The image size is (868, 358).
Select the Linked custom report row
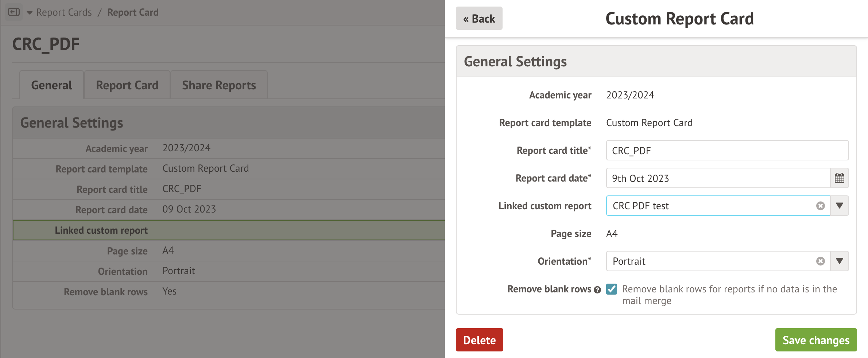(229, 230)
